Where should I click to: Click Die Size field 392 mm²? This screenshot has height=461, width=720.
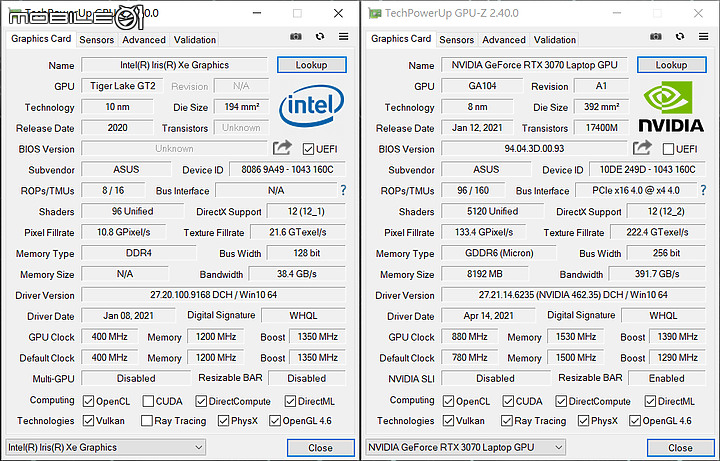click(x=602, y=107)
